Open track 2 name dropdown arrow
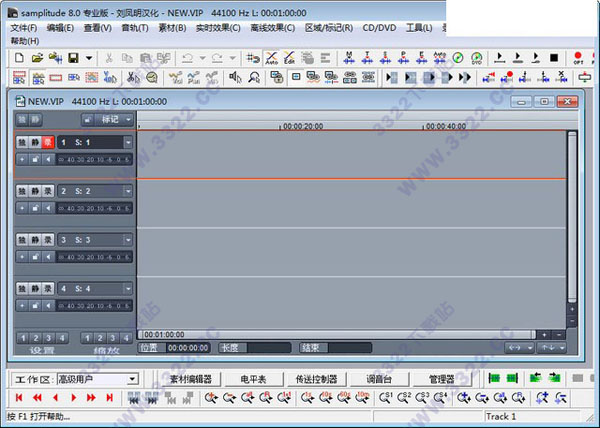The image size is (600, 428). (x=128, y=191)
